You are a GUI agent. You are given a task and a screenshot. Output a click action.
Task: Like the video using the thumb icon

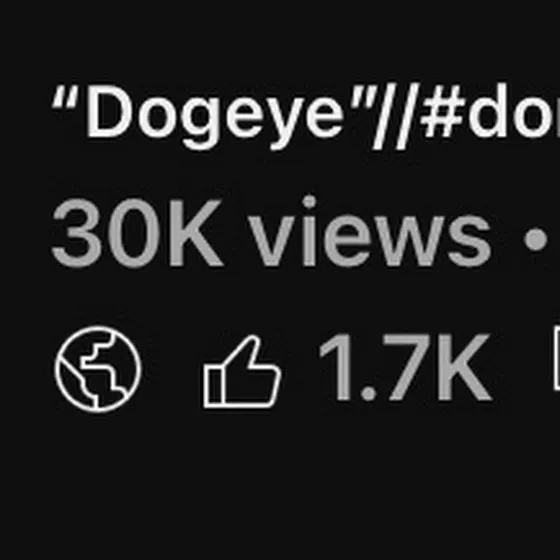coord(242,371)
